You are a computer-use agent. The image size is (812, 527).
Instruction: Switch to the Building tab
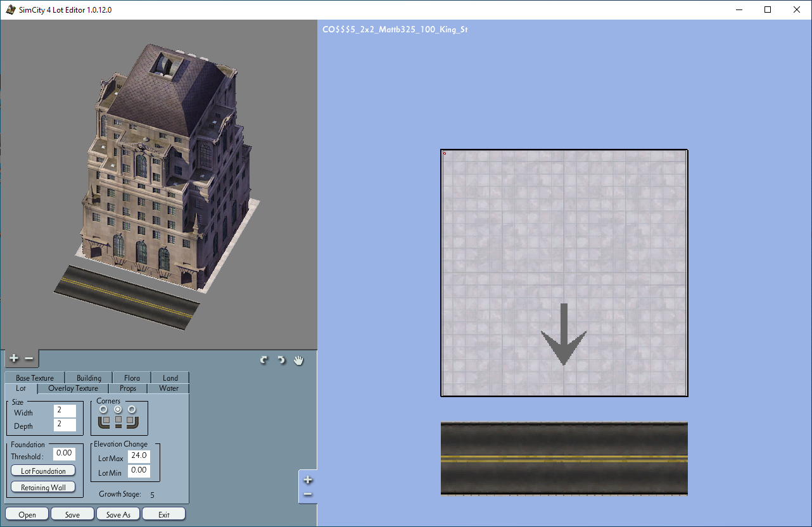tap(89, 378)
